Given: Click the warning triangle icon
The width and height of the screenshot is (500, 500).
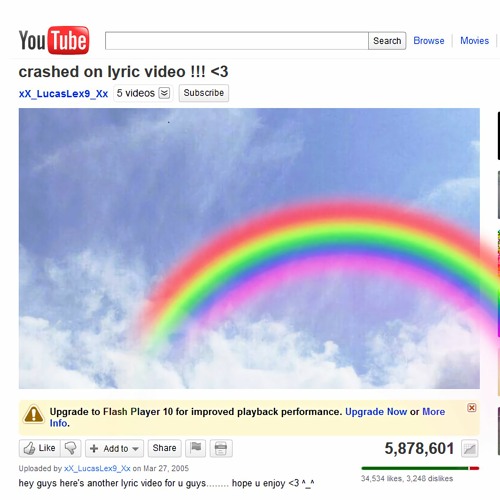Looking at the screenshot, I should click(34, 414).
